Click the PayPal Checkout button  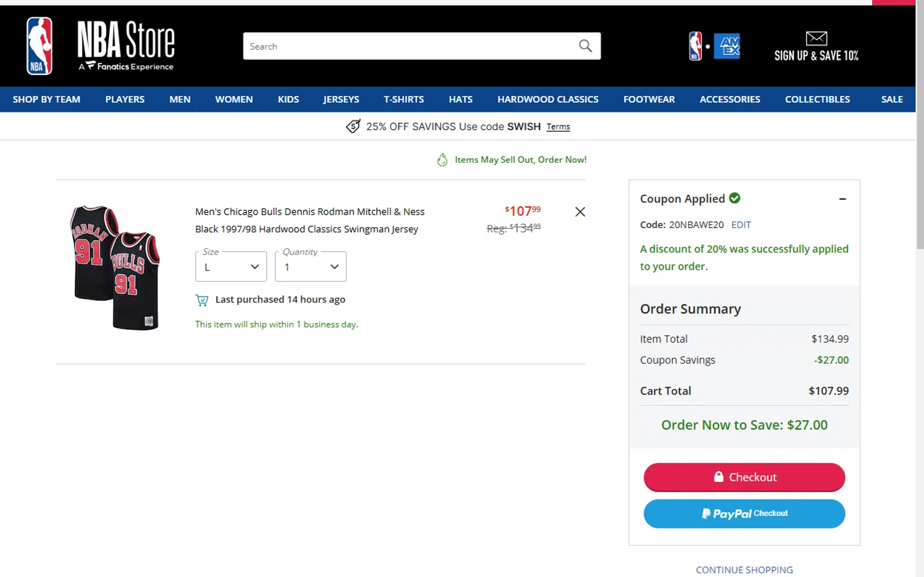click(744, 514)
